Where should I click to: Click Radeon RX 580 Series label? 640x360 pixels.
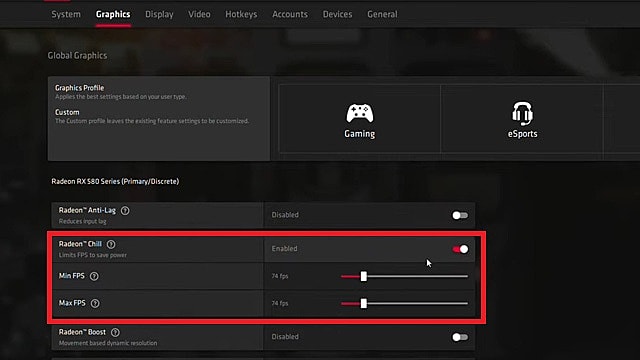pyautogui.click(x=115, y=181)
